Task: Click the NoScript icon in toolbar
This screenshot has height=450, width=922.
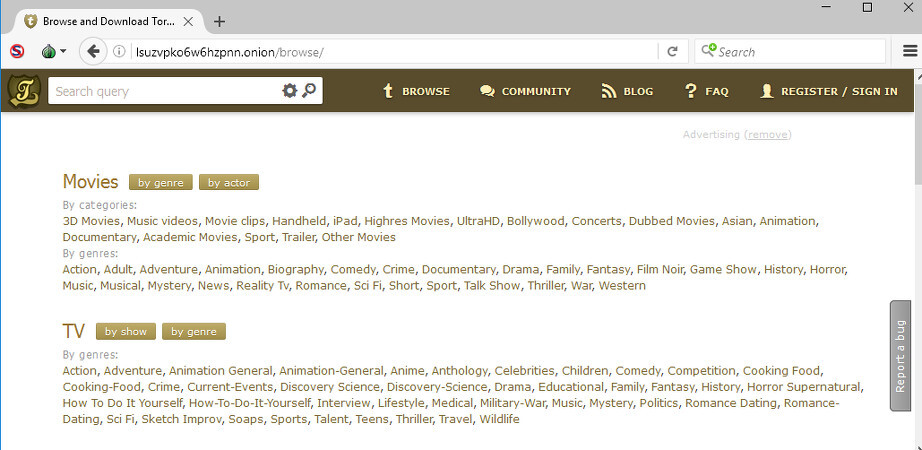Action: click(x=17, y=52)
